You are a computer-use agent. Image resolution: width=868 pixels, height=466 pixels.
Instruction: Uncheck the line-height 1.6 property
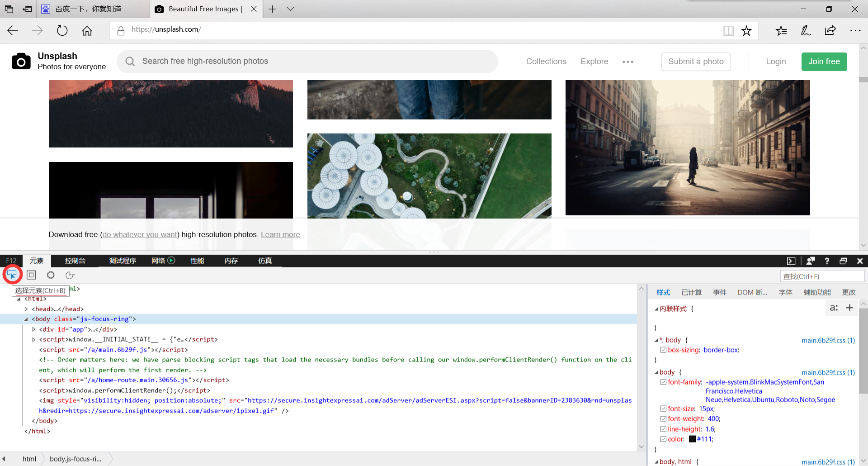[663, 429]
